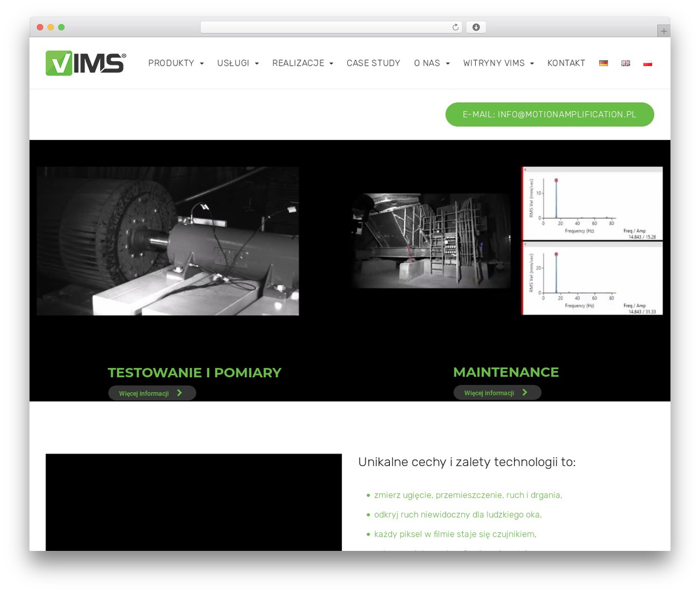Click the E-mail info@motionamplification.pl button

(550, 114)
